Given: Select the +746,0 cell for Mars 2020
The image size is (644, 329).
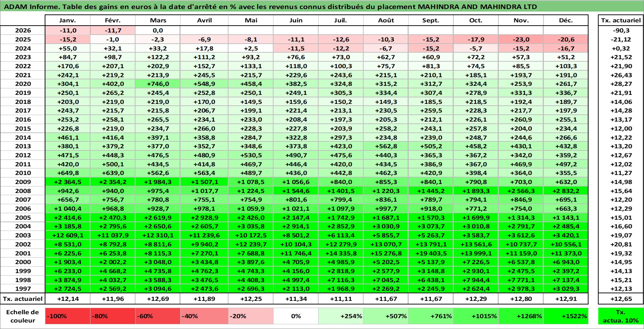Looking at the screenshot, I should click(158, 84).
